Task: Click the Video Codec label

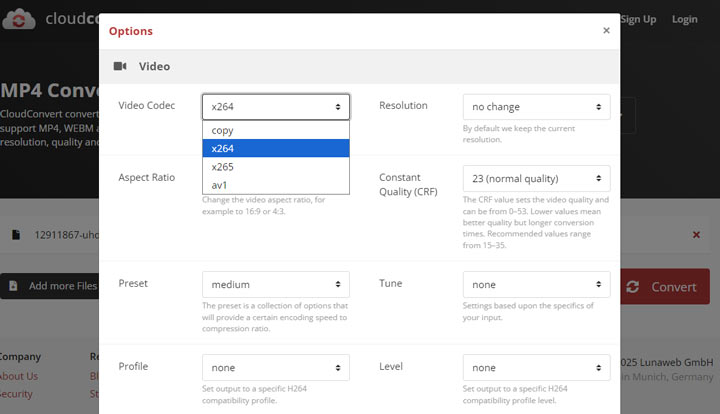Action: 146,106
